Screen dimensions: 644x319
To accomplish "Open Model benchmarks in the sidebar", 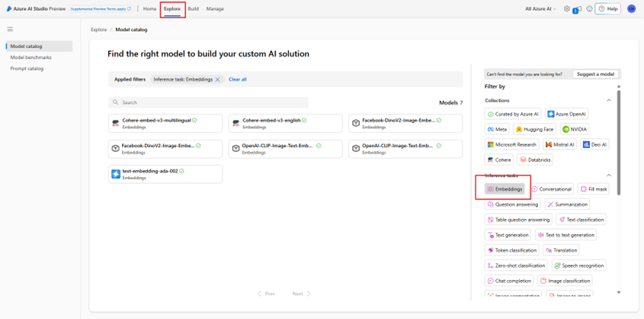I will [x=31, y=57].
